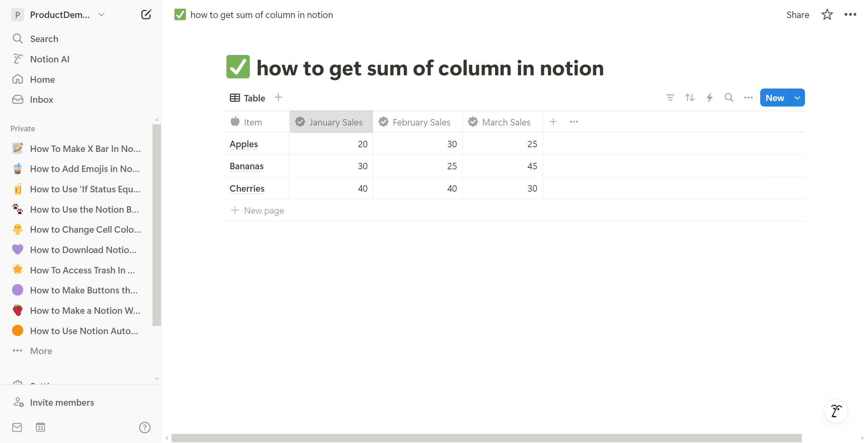The image size is (868, 443).
Task: Expand the ProductDem workspace switcher chevron
Action: pos(101,15)
